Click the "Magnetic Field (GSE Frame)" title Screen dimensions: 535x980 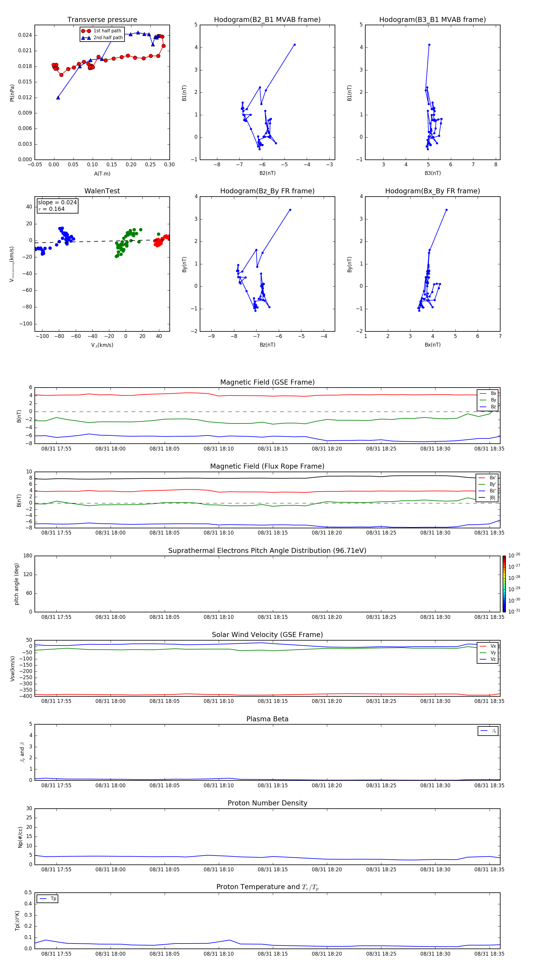[267, 382]
